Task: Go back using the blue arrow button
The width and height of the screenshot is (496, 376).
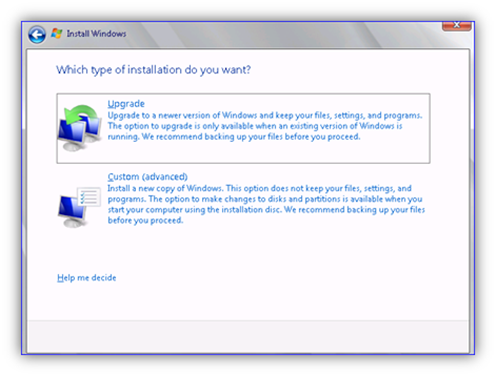Action: click(37, 35)
